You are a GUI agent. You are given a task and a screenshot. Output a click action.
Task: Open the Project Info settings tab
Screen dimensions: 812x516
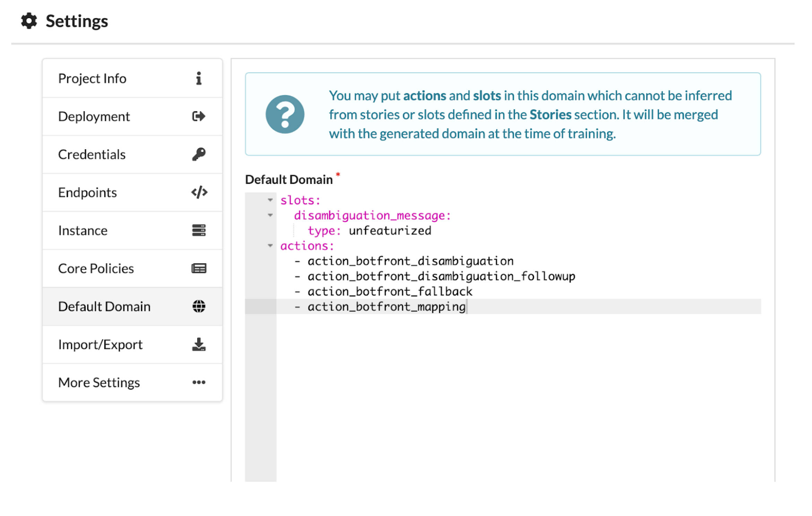92,78
